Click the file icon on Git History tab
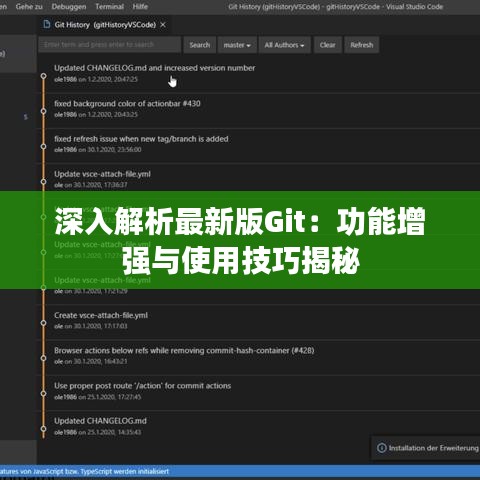This screenshot has height=480, width=480. (47, 24)
